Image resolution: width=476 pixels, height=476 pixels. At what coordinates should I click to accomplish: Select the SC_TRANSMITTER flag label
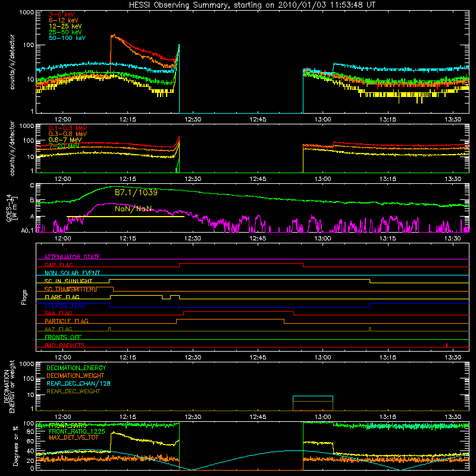coord(70,289)
